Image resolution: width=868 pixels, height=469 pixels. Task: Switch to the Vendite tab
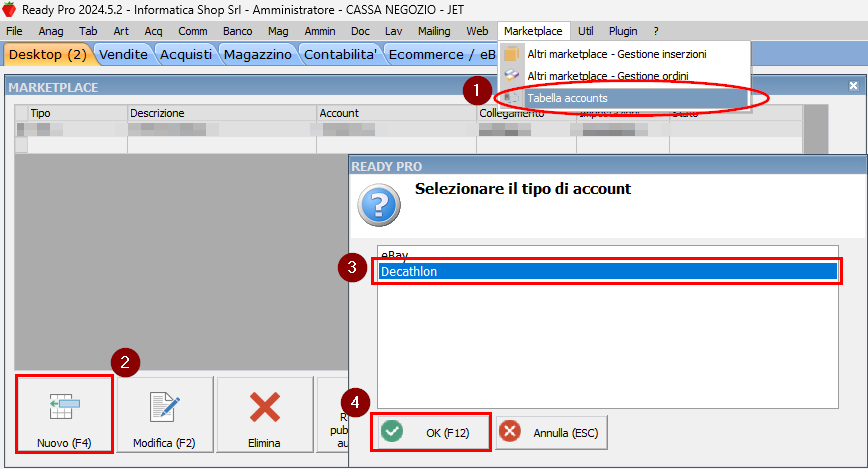pos(123,54)
